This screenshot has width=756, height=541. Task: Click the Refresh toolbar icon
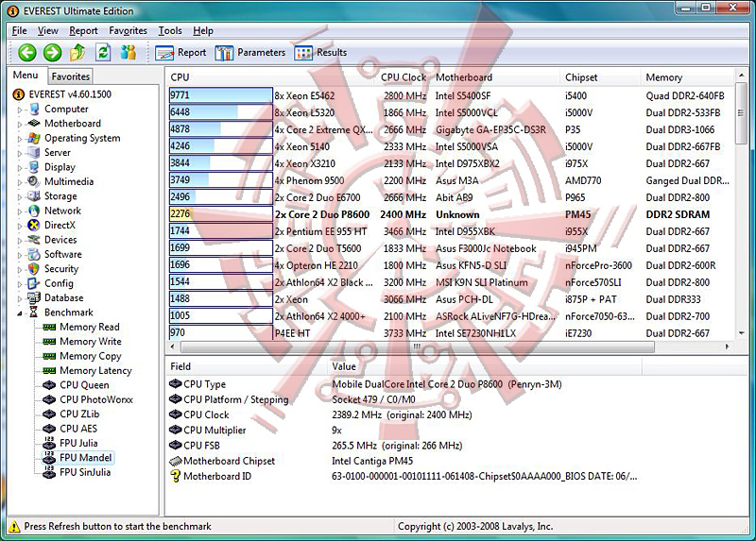point(103,53)
